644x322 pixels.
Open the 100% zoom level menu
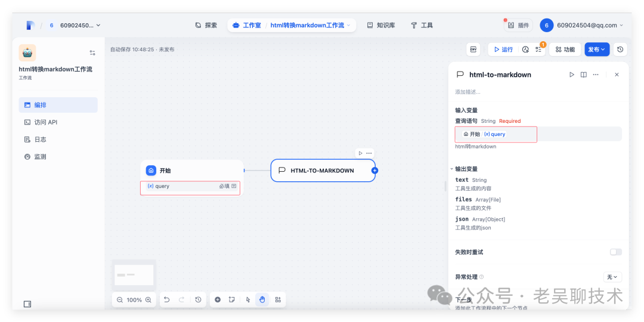[x=134, y=300]
